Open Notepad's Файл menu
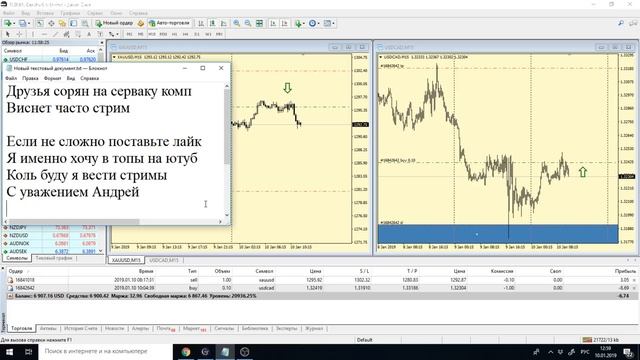 [x=11, y=78]
